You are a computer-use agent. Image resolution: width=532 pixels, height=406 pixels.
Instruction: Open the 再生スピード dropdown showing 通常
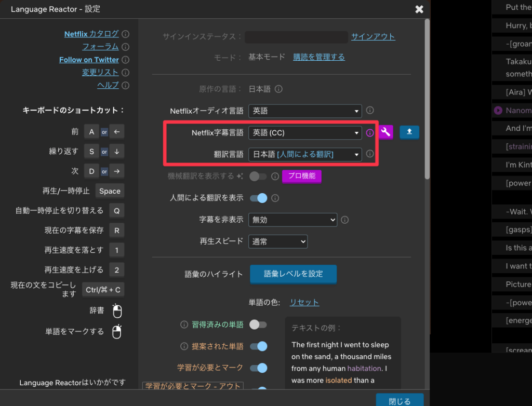click(x=277, y=241)
